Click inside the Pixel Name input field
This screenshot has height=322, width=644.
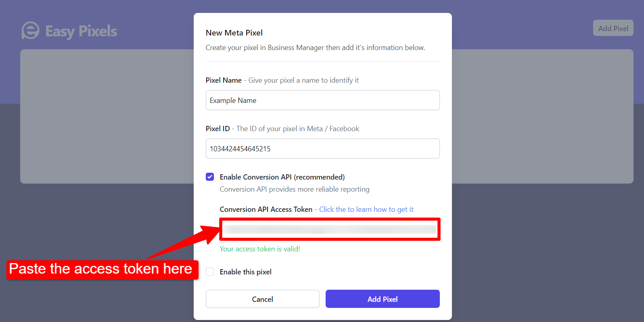click(322, 100)
